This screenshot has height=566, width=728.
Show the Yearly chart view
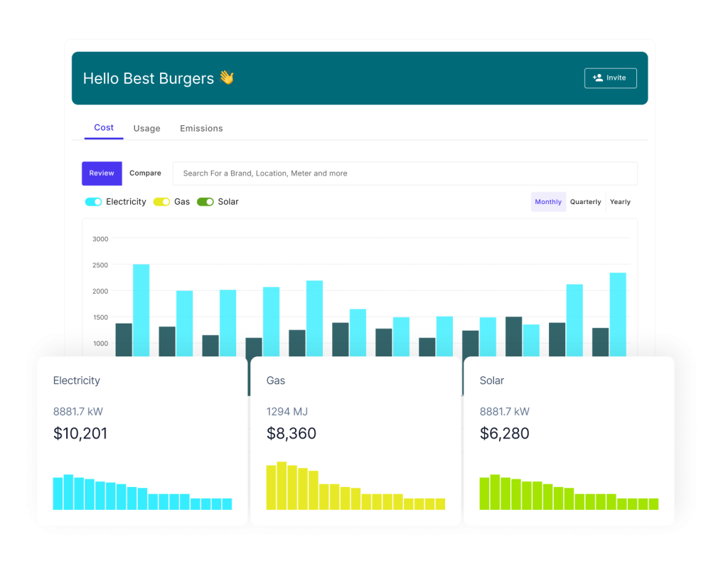(620, 202)
